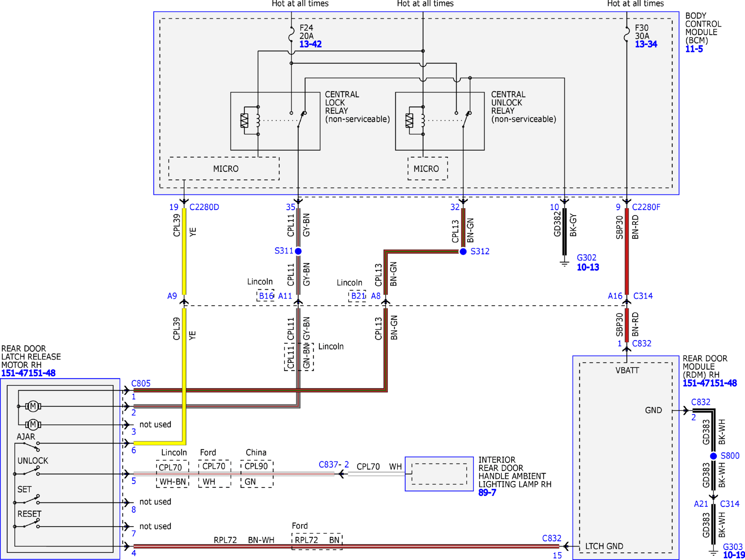Click pin label A21 beside C314

pyautogui.click(x=701, y=504)
